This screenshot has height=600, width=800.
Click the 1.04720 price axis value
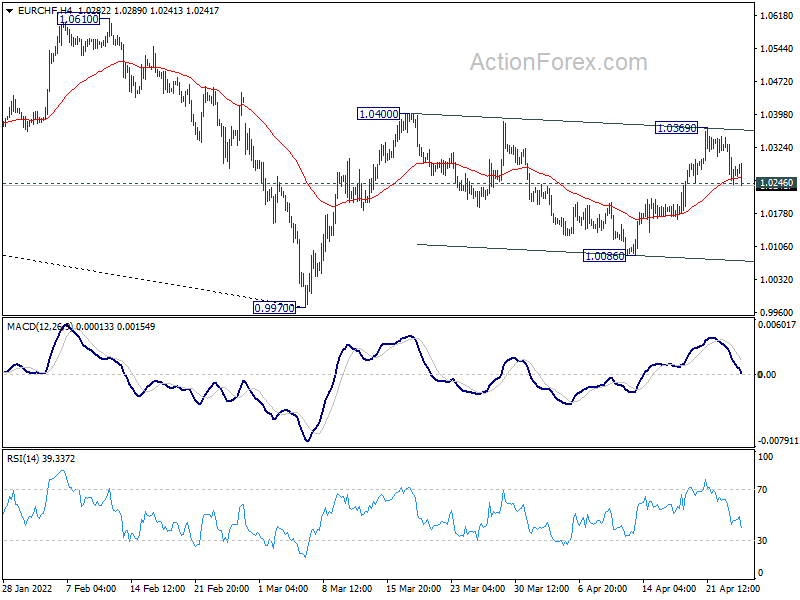click(777, 82)
